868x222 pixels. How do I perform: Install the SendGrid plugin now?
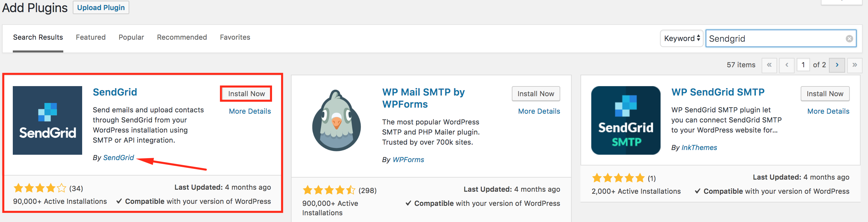246,94
